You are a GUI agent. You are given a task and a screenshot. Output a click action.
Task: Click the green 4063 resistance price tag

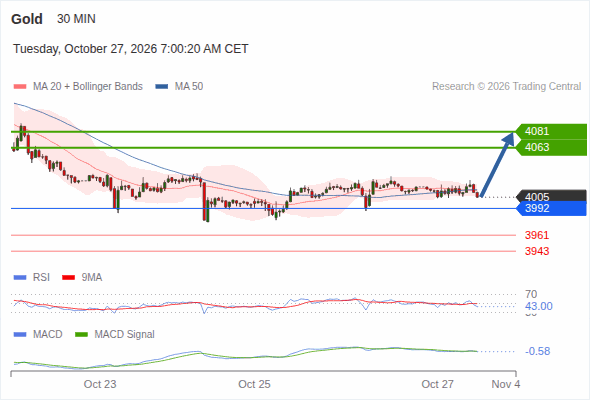(x=551, y=147)
